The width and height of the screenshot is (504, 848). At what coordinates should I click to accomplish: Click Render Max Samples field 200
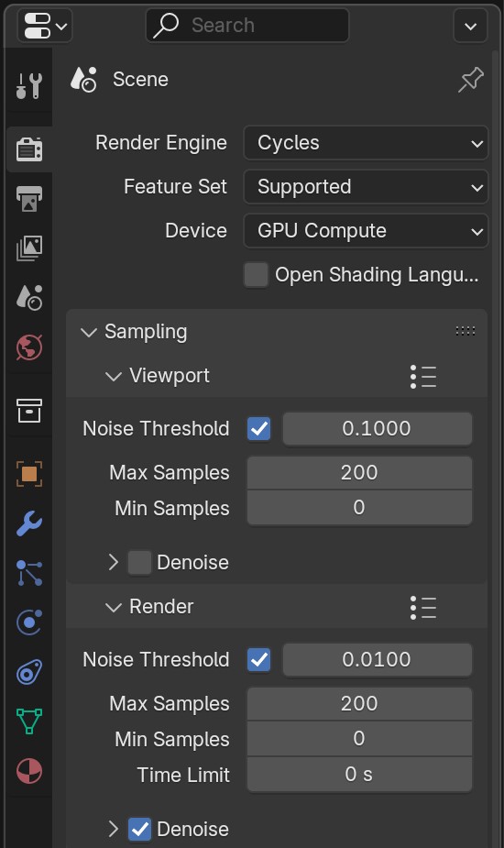coord(359,703)
